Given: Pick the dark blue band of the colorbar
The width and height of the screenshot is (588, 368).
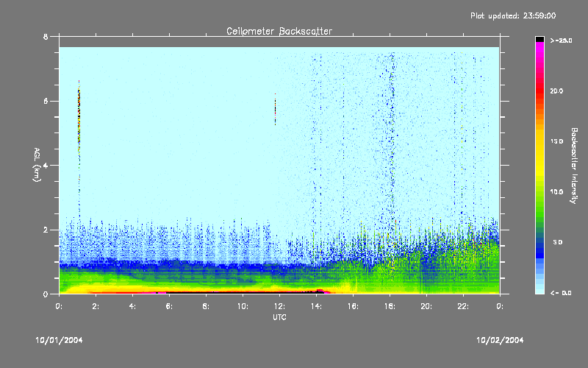Looking at the screenshot, I should 539,250.
